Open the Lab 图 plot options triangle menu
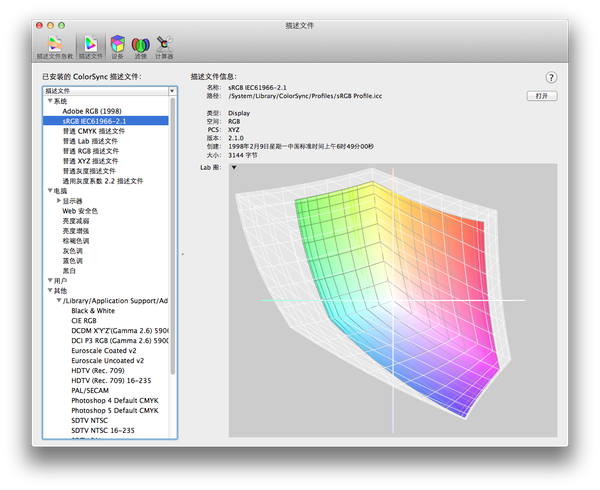 (x=234, y=168)
